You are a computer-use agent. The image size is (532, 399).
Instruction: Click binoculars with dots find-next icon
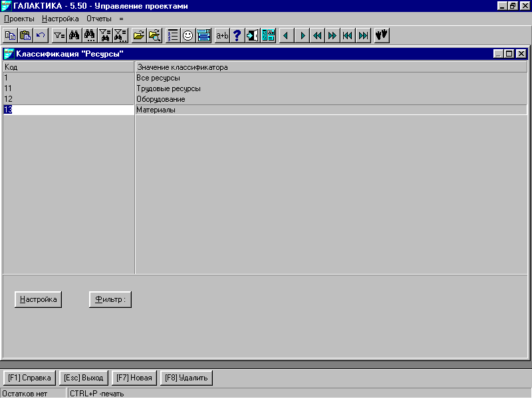tap(90, 35)
